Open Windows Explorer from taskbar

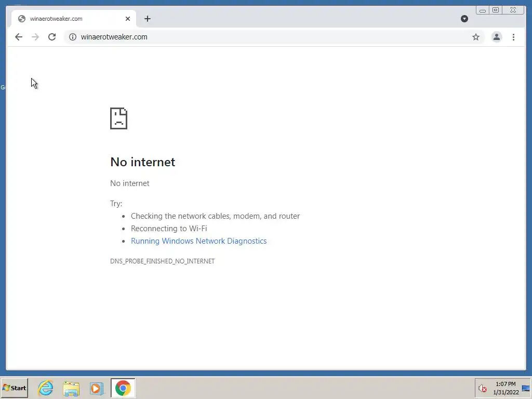point(71,388)
